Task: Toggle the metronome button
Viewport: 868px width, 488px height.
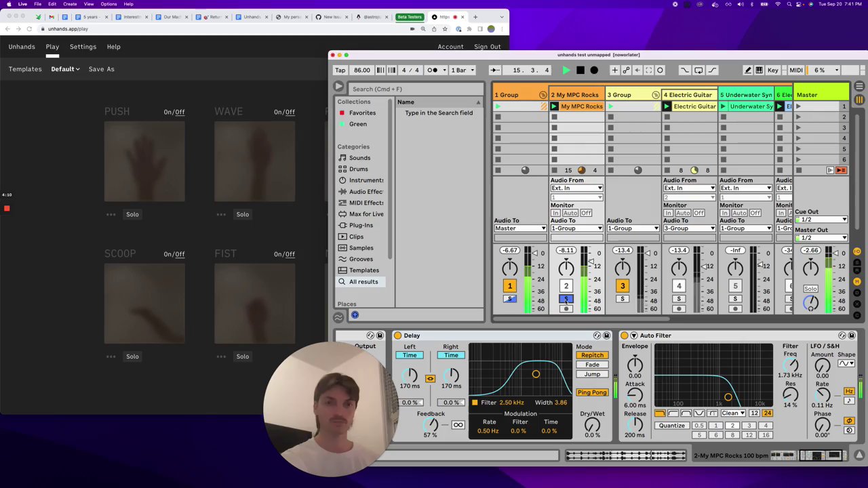Action: 432,70
